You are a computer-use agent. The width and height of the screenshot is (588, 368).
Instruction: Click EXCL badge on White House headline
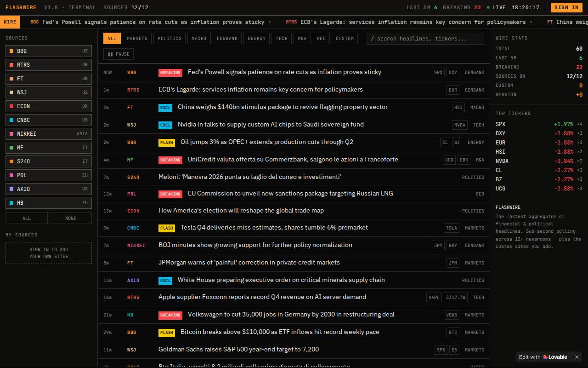[165, 281]
